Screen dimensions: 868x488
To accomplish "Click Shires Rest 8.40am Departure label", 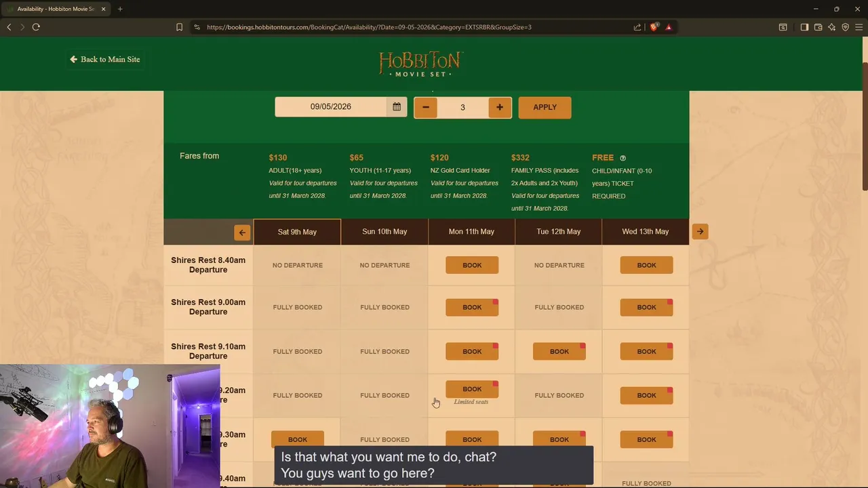I will (x=208, y=265).
